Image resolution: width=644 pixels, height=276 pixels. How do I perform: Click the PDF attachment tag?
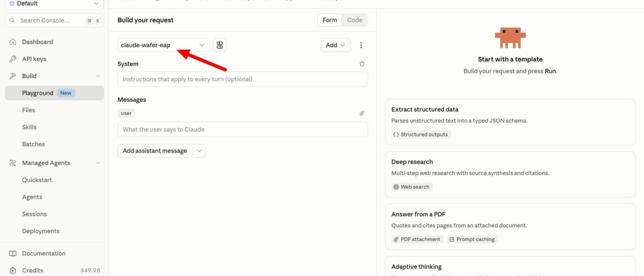tap(418, 239)
